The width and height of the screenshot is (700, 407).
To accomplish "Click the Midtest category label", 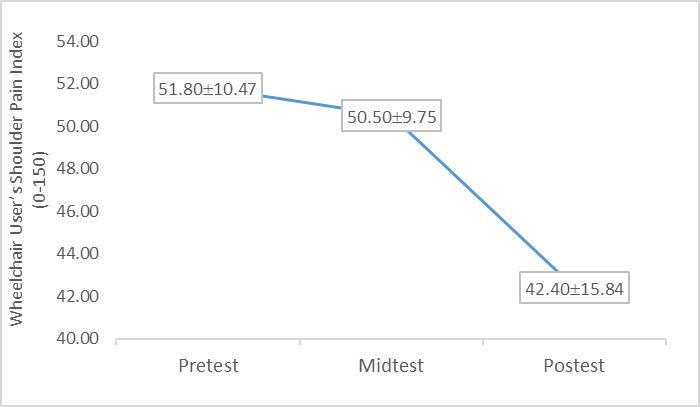I will point(392,366).
